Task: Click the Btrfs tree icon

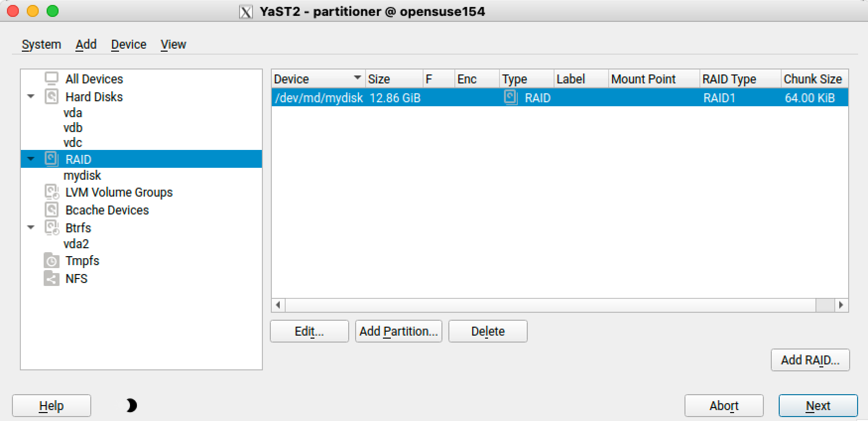Action: click(52, 227)
